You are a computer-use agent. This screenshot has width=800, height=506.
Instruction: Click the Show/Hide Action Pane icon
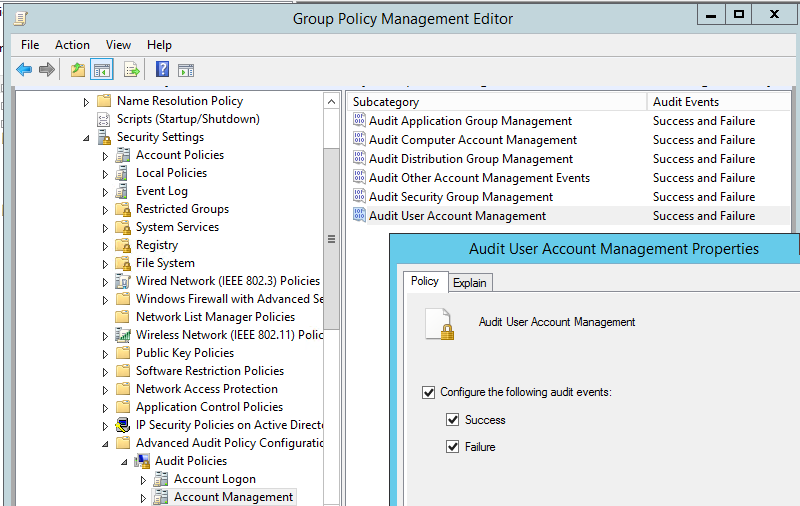186,69
